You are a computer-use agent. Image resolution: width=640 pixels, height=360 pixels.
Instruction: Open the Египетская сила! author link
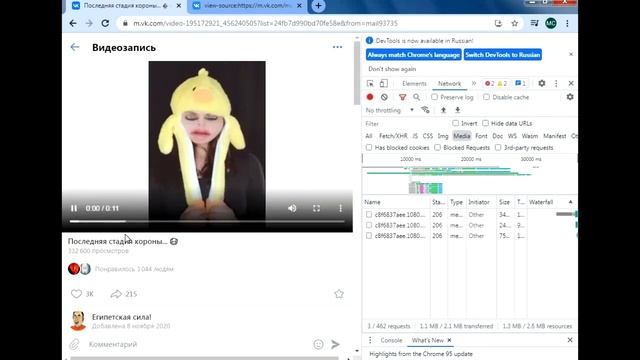pyautogui.click(x=122, y=317)
